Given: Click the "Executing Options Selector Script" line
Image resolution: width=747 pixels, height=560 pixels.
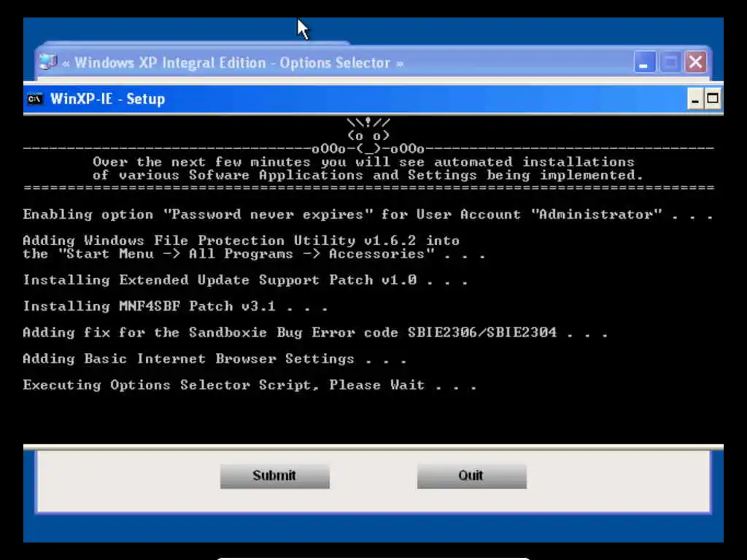Looking at the screenshot, I should tap(249, 385).
